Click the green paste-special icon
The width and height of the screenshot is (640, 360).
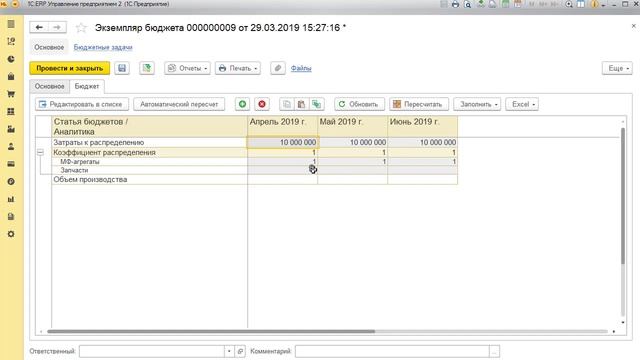[x=316, y=104]
